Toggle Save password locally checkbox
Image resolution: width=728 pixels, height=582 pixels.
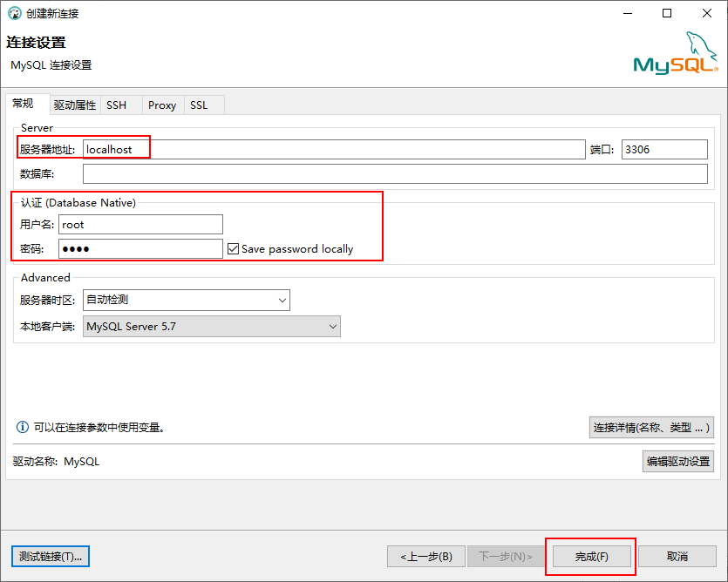pos(233,249)
